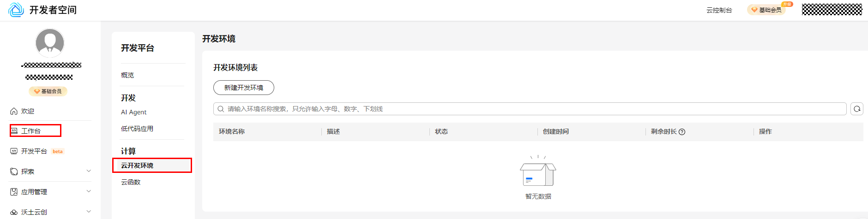The width and height of the screenshot is (868, 219).
Task: Click the 应用管理 sidebar icon
Action: (14, 192)
